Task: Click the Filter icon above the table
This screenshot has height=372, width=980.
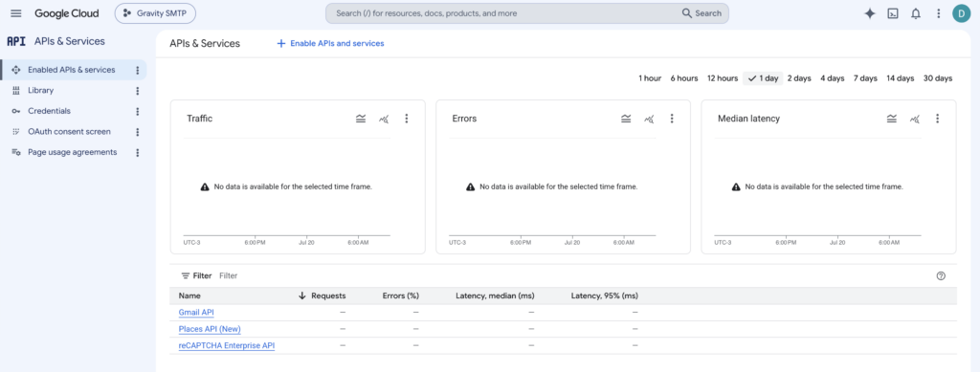Action: click(x=186, y=275)
